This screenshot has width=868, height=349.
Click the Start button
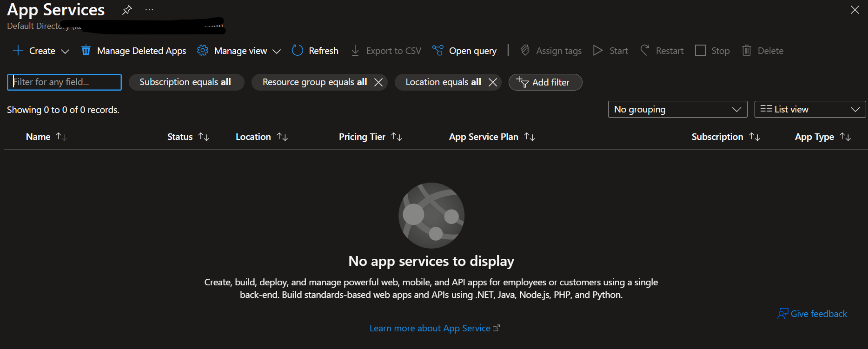(610, 51)
